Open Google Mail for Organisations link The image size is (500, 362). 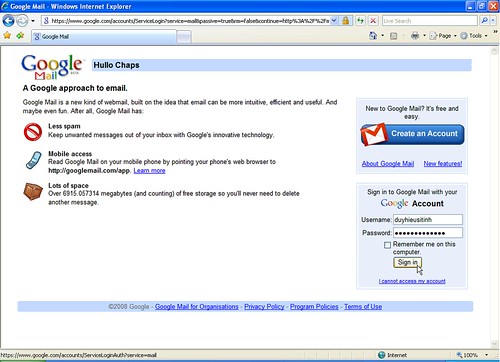pos(197,307)
